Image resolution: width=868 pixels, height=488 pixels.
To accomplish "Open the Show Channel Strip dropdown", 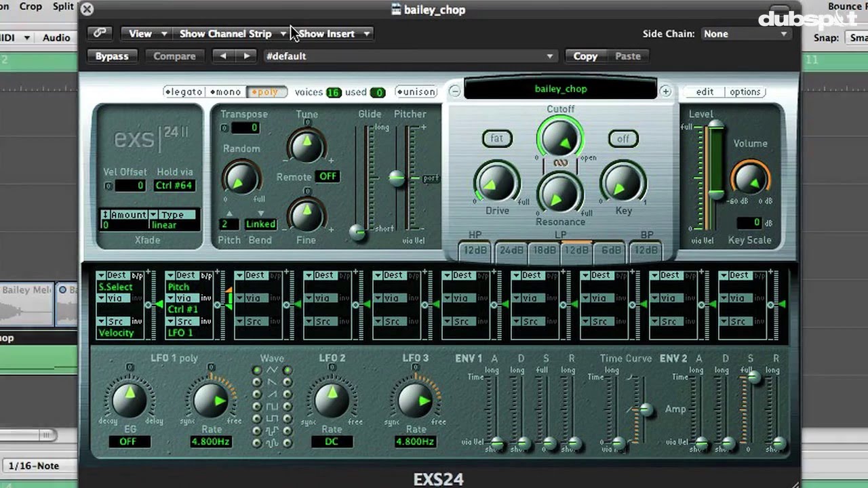I will click(x=233, y=33).
